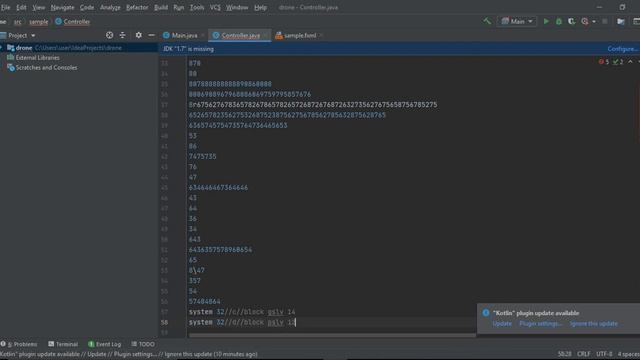Open Project Structure folder icon in toolbar
Viewport: 640px width, 360px height.
(621, 21)
